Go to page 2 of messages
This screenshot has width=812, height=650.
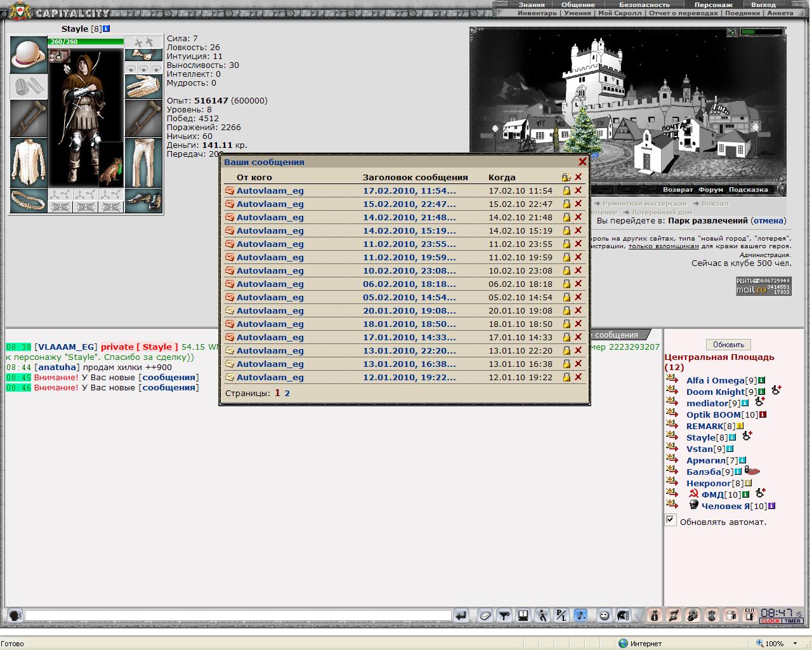[287, 393]
